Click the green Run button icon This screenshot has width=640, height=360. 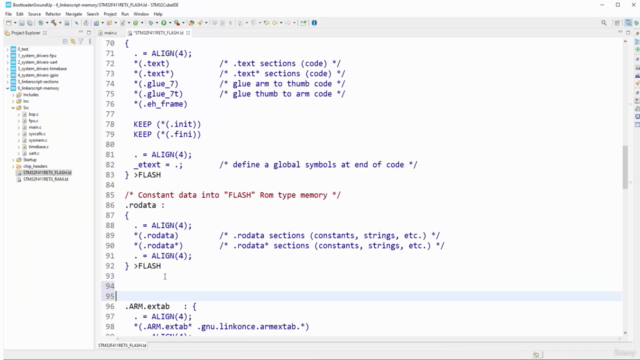[x=164, y=23]
